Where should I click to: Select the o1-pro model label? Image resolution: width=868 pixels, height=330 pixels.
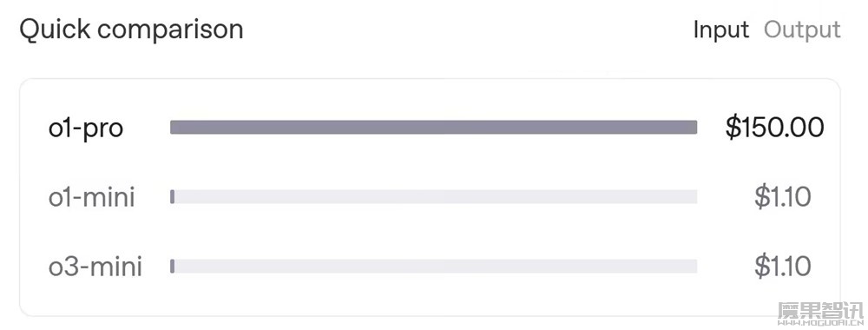[86, 129]
